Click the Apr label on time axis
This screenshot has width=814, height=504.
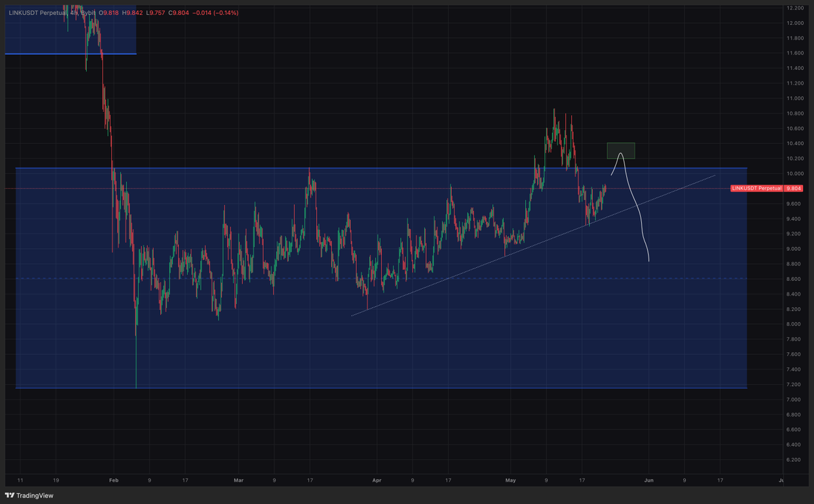376,480
